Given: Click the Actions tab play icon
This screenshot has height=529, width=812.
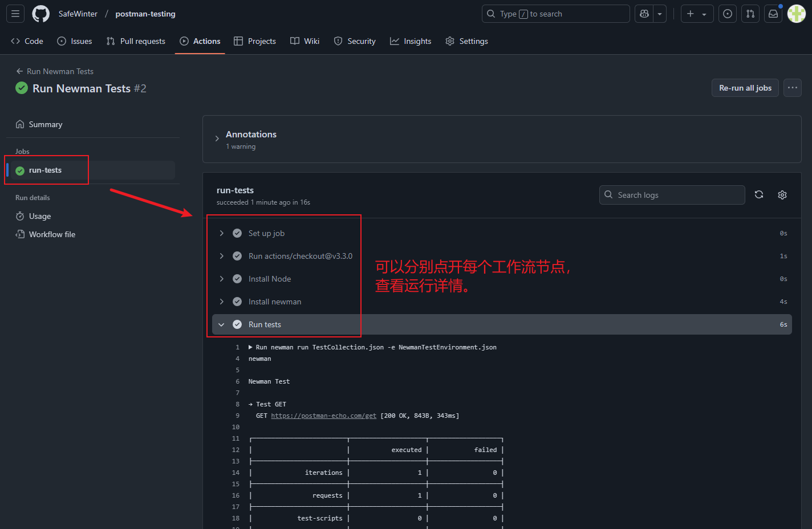Looking at the screenshot, I should point(184,41).
